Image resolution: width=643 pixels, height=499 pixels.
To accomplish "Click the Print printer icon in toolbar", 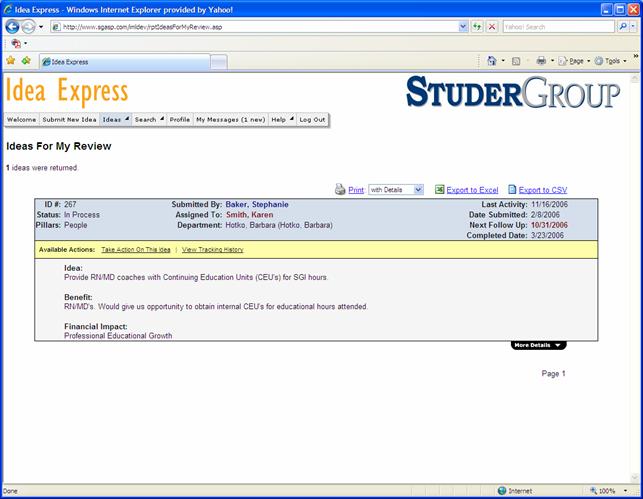I will (541, 61).
